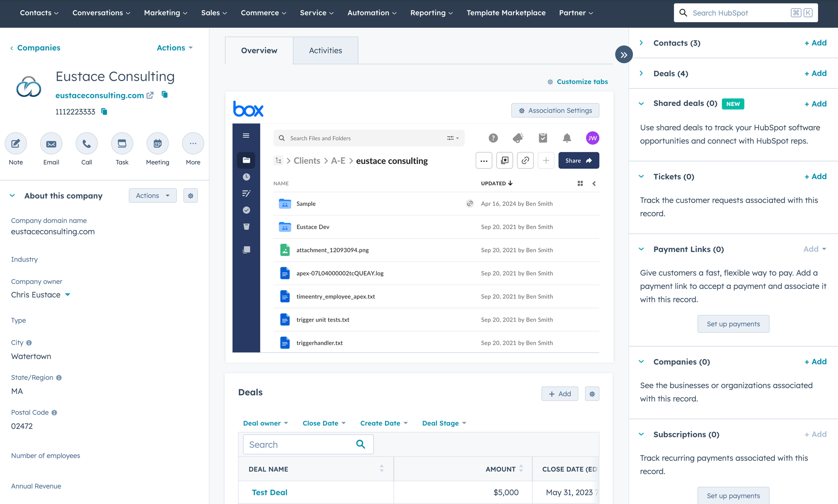Screen dimensions: 838x504
Task: Open the Box help question mark icon
Action: tap(493, 138)
